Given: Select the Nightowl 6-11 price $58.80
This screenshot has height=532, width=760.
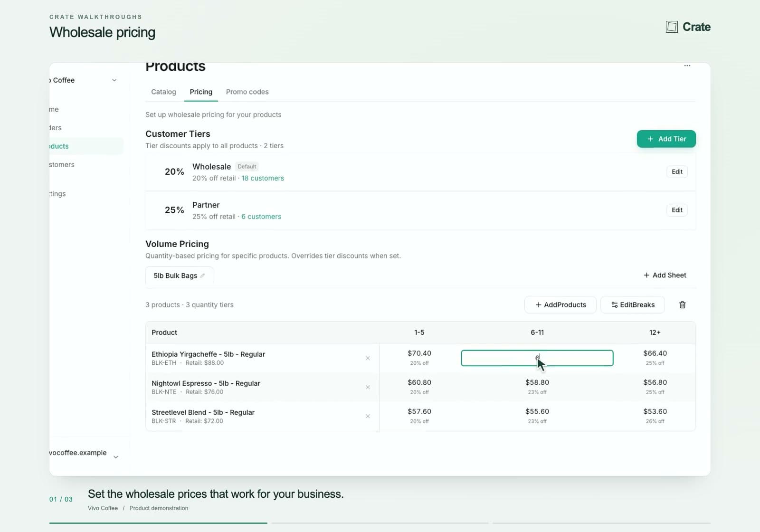Looking at the screenshot, I should coord(537,382).
